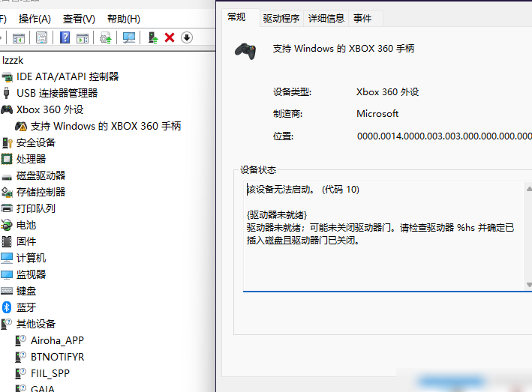Click the 其他设备 unknown device icon
532x392 pixels.
[7, 324]
